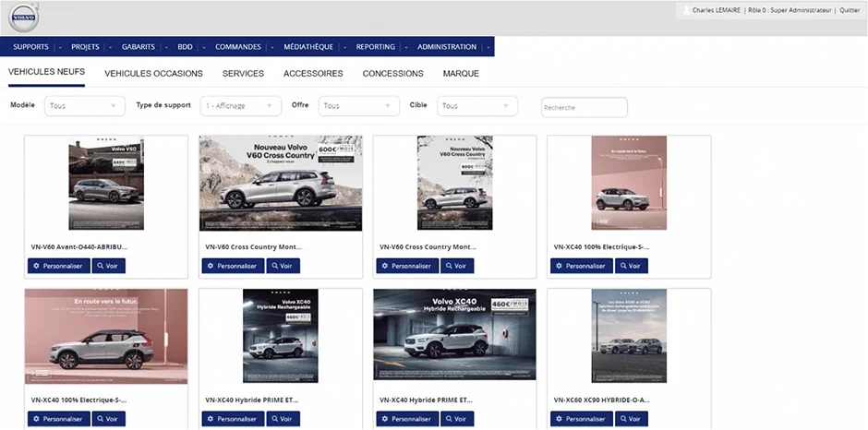This screenshot has height=430, width=868.
Task: Voir the portrait V60 Cross Country poster
Action: [x=457, y=266]
